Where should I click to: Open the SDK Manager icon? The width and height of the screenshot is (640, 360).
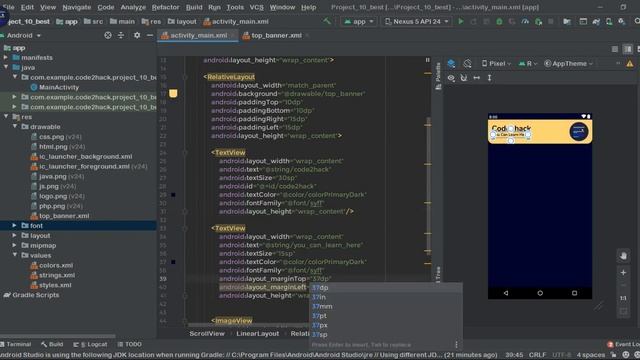pyautogui.click(x=622, y=21)
